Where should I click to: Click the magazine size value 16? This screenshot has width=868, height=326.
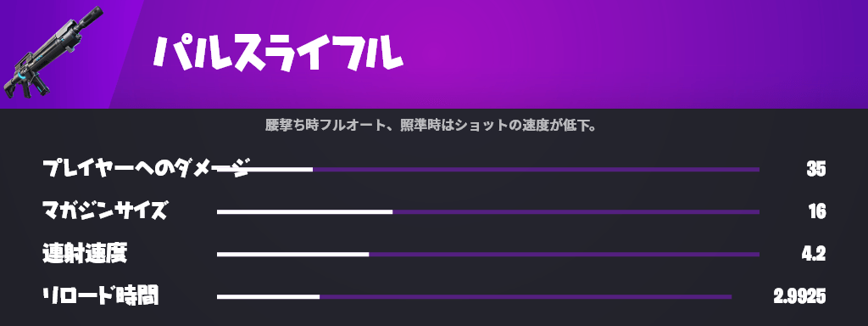point(817,211)
